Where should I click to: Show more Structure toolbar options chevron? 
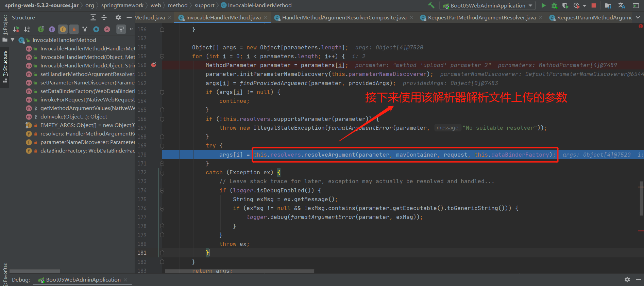coord(131,29)
